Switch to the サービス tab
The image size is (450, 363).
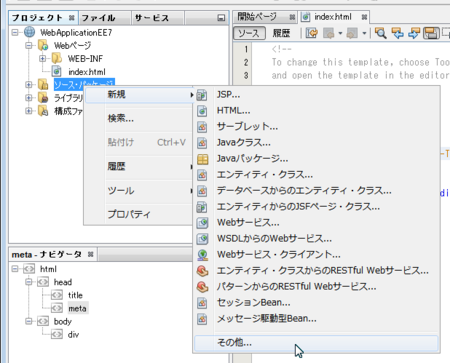click(x=152, y=18)
